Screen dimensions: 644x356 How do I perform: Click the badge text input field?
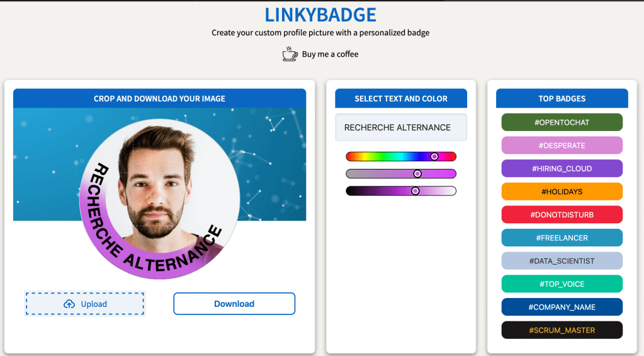401,127
